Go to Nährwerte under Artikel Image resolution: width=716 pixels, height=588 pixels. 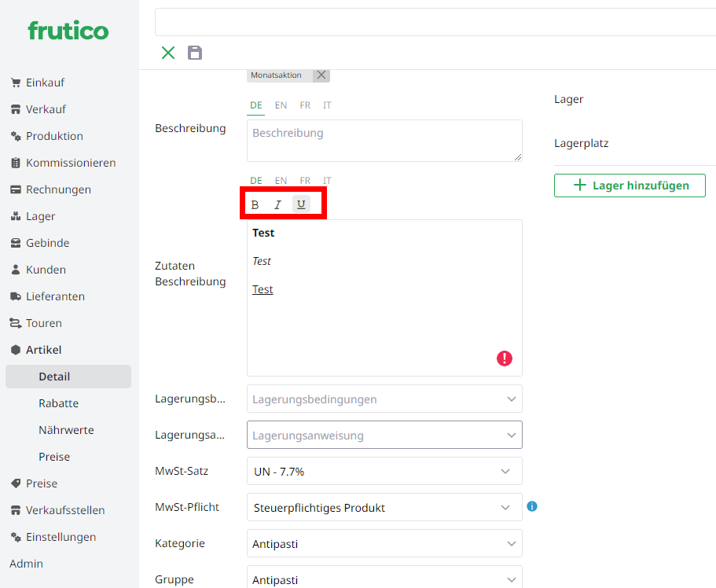(x=66, y=430)
